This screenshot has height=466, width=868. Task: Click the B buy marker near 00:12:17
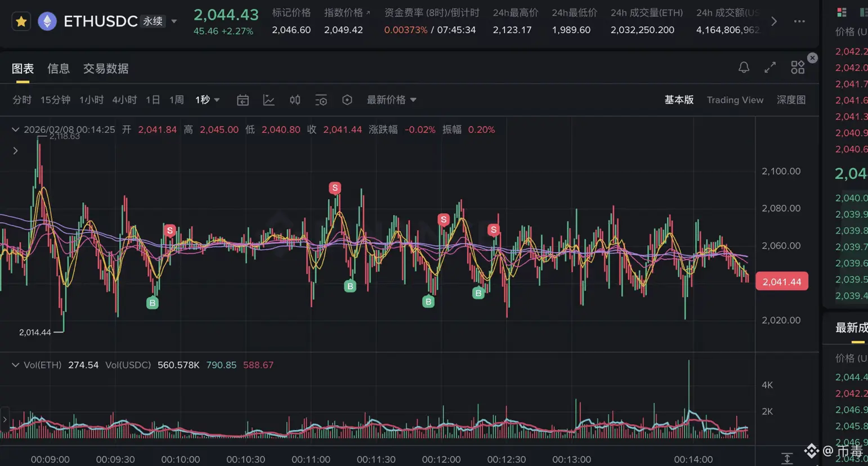(x=478, y=293)
